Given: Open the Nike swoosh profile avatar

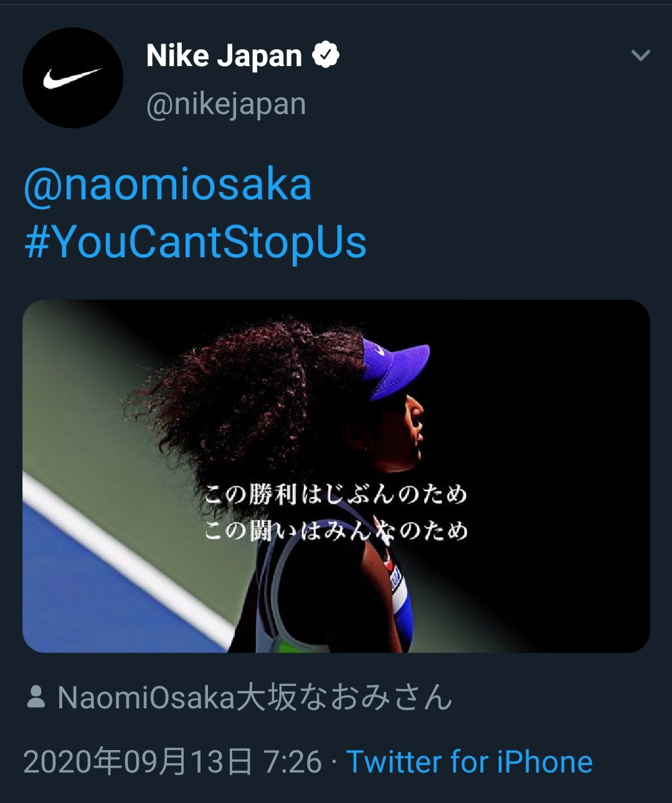Looking at the screenshot, I should point(73,78).
